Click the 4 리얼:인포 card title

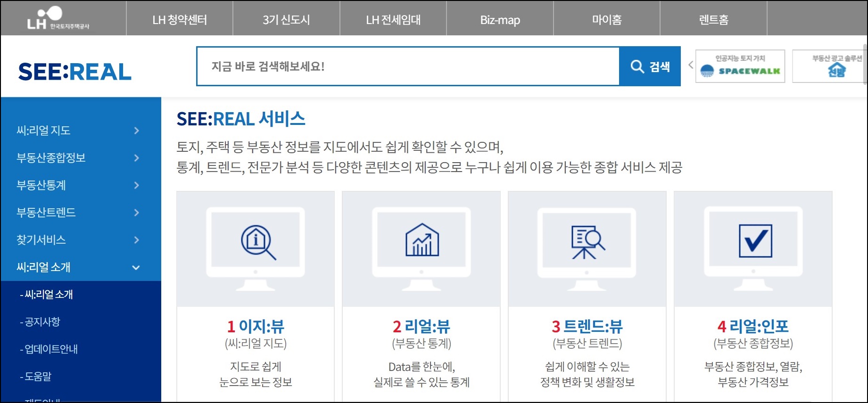[x=753, y=326]
